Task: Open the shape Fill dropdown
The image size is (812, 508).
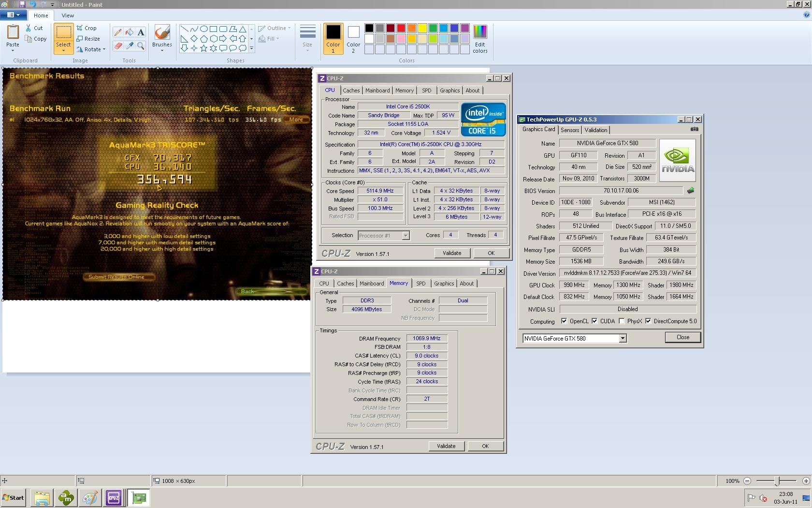Action: coord(269,39)
